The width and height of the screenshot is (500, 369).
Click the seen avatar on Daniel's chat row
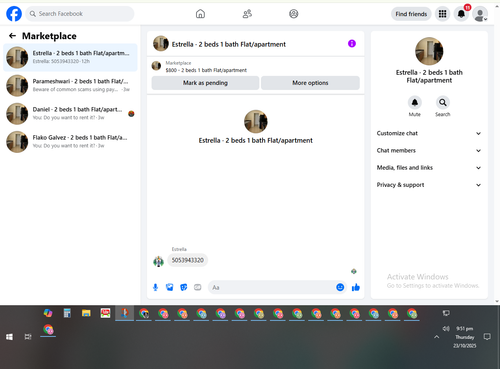coord(131,114)
